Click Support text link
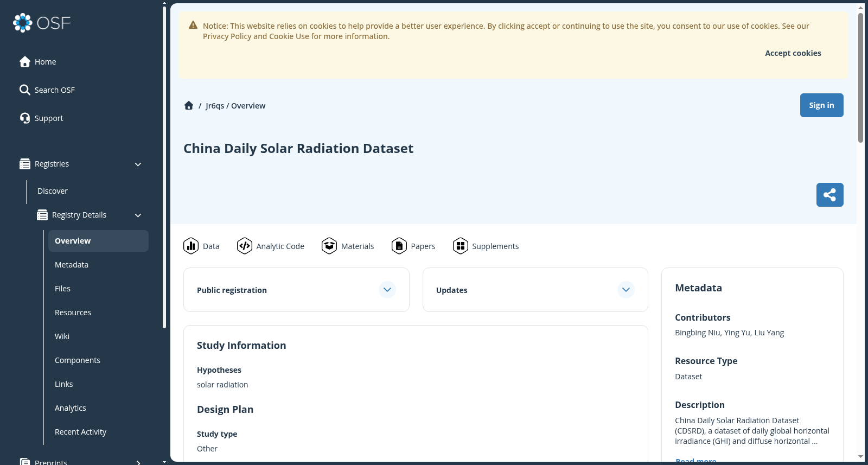Viewport: 868px width, 465px height. point(49,118)
